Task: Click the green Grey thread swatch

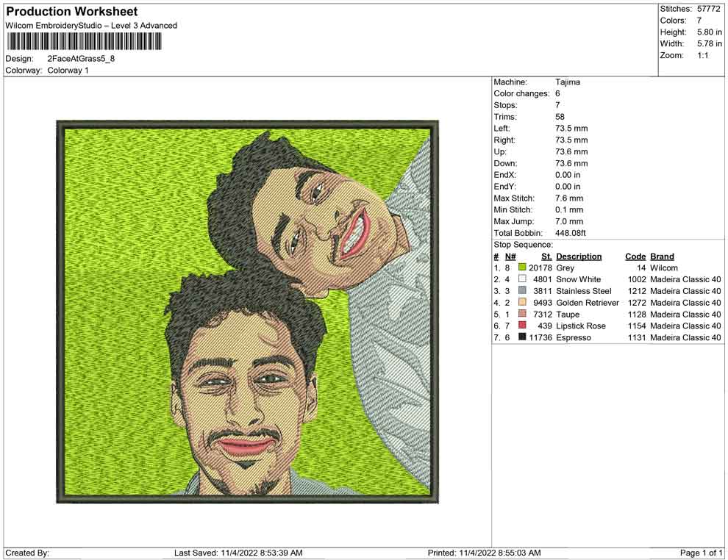Action: [x=522, y=268]
